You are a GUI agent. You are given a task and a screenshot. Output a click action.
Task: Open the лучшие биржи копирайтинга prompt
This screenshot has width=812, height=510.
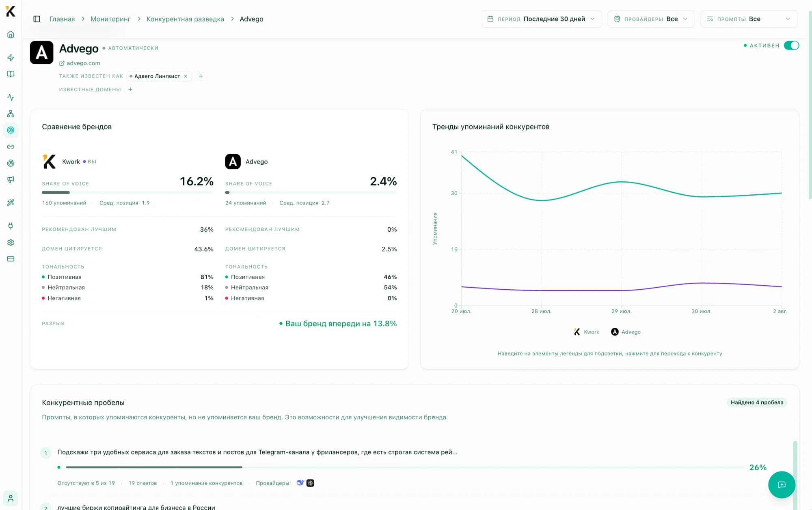pos(136,507)
